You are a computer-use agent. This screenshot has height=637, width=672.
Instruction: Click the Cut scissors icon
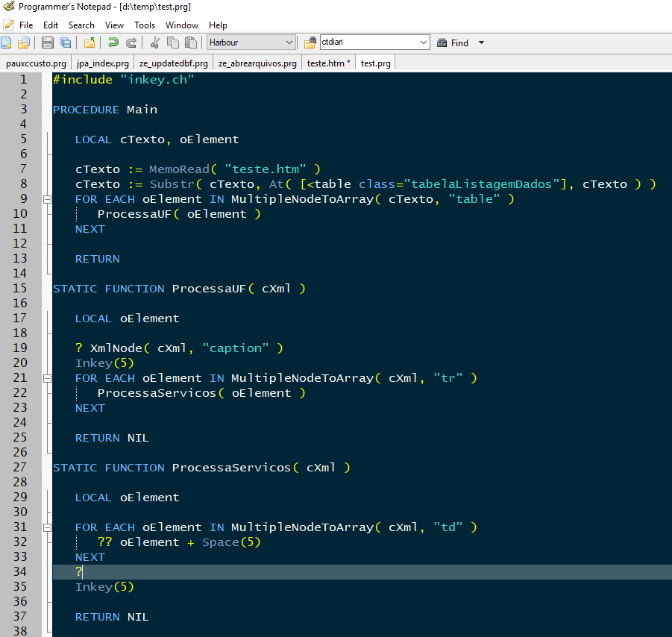[155, 43]
